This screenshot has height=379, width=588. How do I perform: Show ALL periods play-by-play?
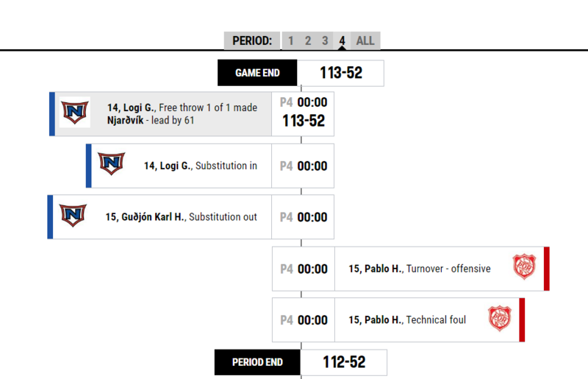pyautogui.click(x=365, y=40)
